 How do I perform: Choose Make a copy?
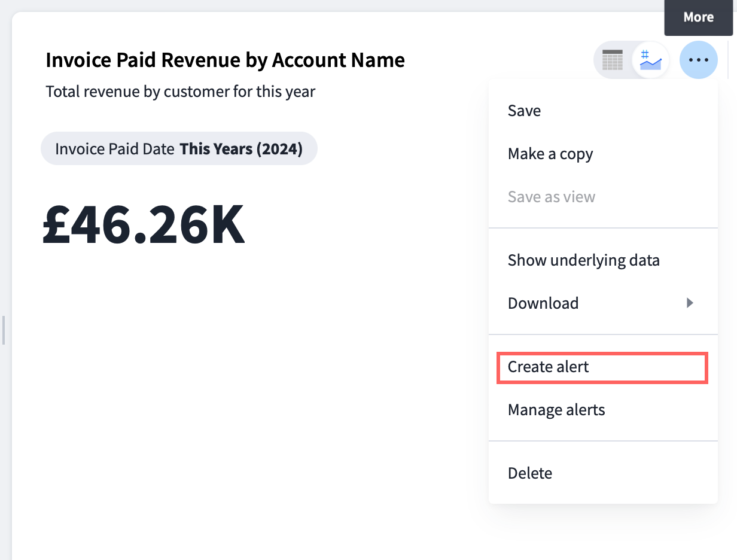(x=550, y=154)
